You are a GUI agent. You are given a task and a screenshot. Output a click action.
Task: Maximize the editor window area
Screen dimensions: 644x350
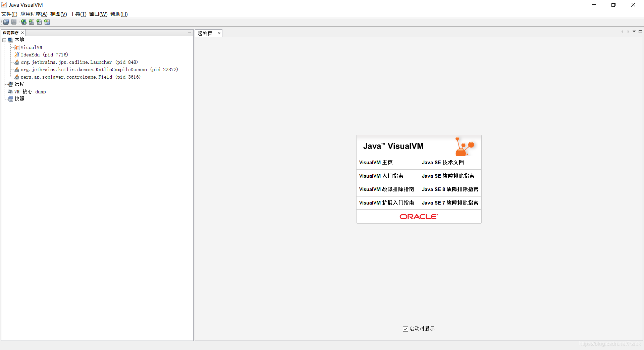[x=640, y=32]
